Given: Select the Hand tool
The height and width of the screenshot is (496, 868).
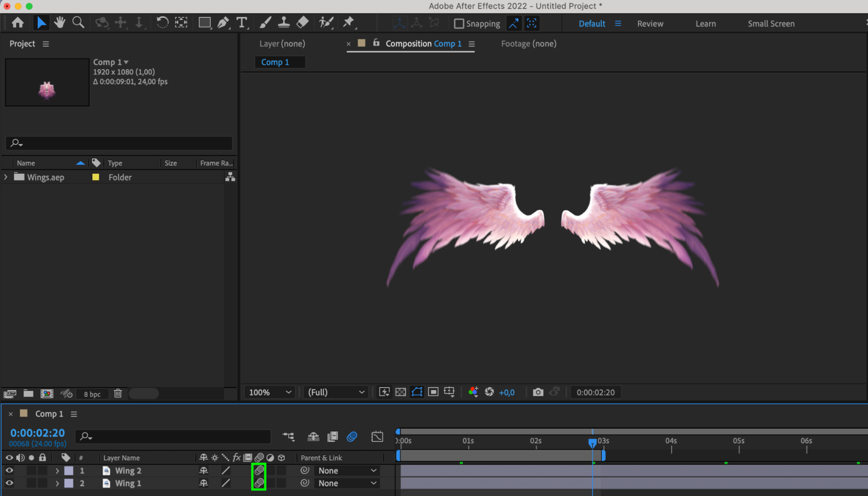Looking at the screenshot, I should tap(59, 23).
